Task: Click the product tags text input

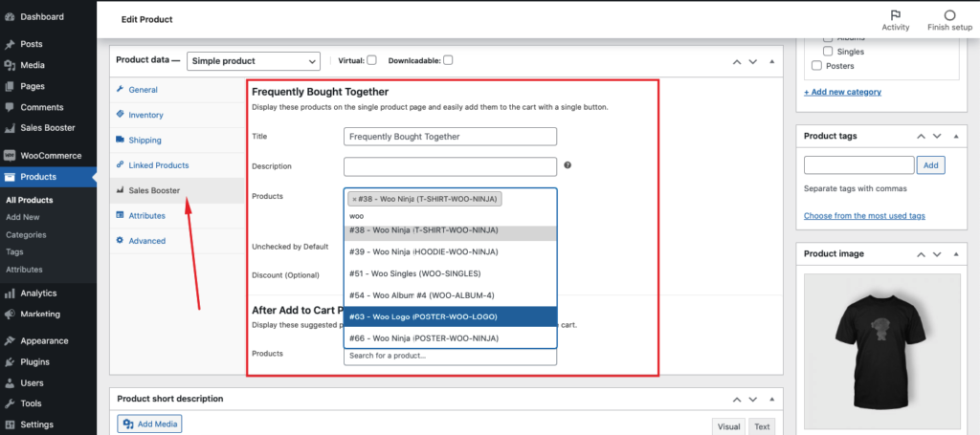Action: click(858, 165)
